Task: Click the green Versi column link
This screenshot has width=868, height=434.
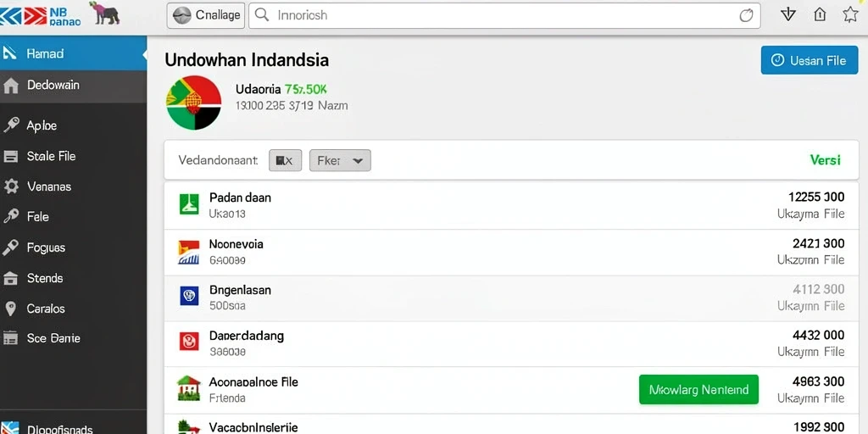Action: 826,160
